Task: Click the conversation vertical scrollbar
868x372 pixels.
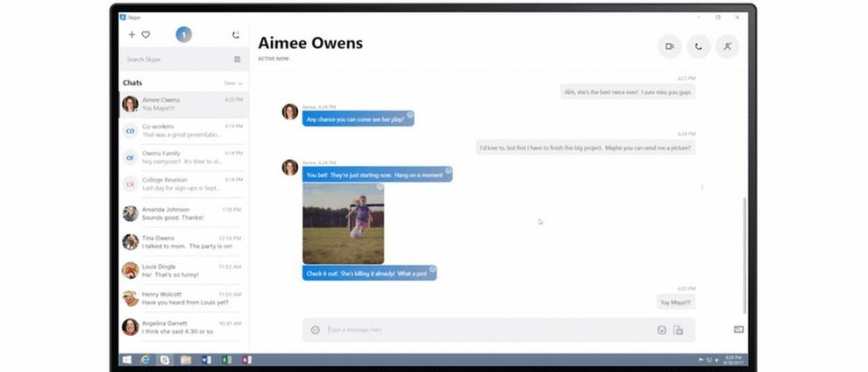Action: (744, 255)
